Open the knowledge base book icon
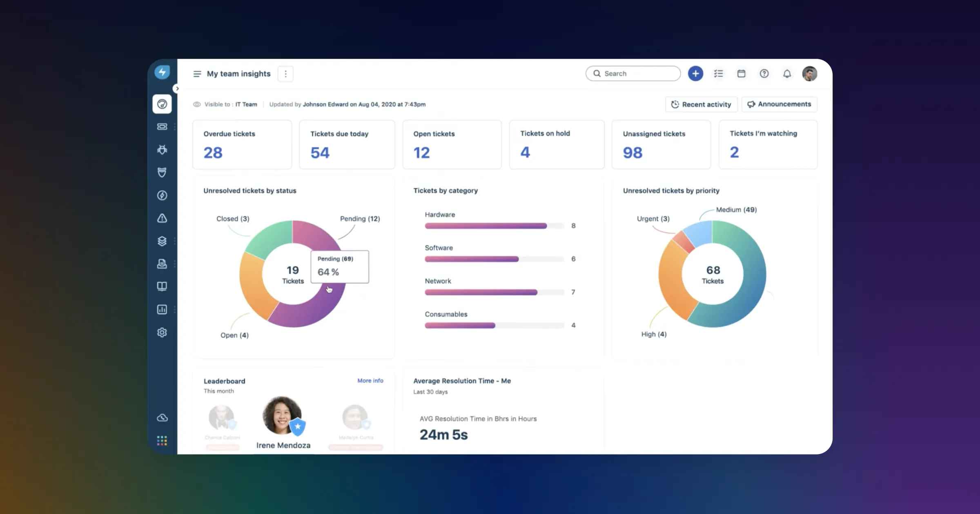The width and height of the screenshot is (980, 514). tap(162, 286)
